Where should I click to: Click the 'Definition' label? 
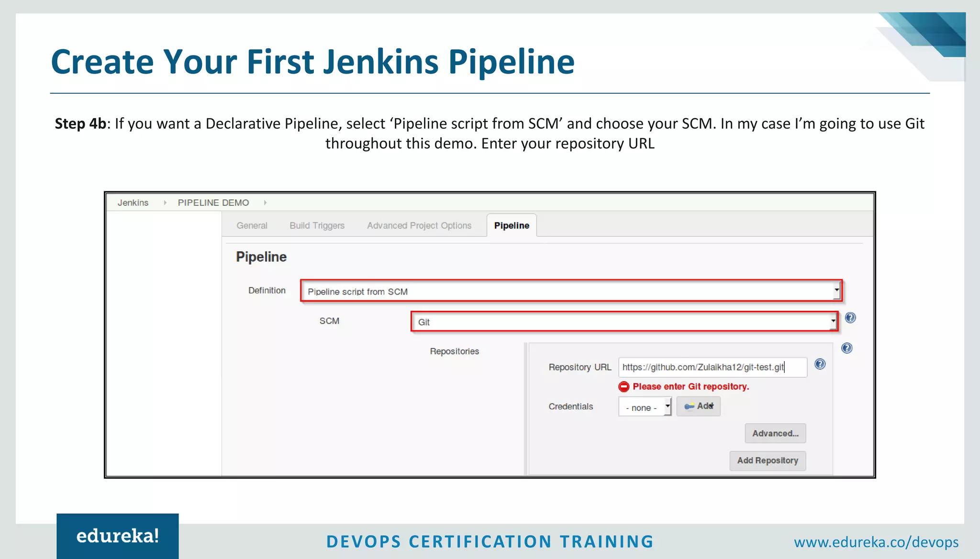[267, 290]
